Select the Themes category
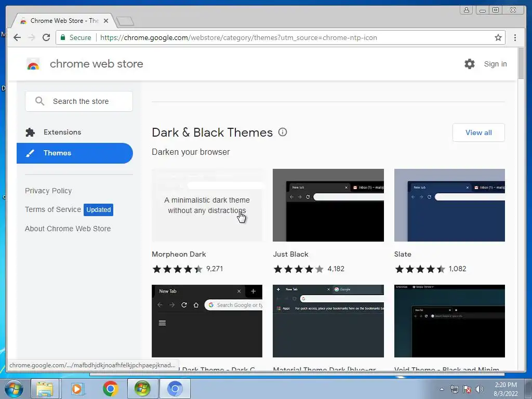This screenshot has width=532, height=399. (75, 153)
